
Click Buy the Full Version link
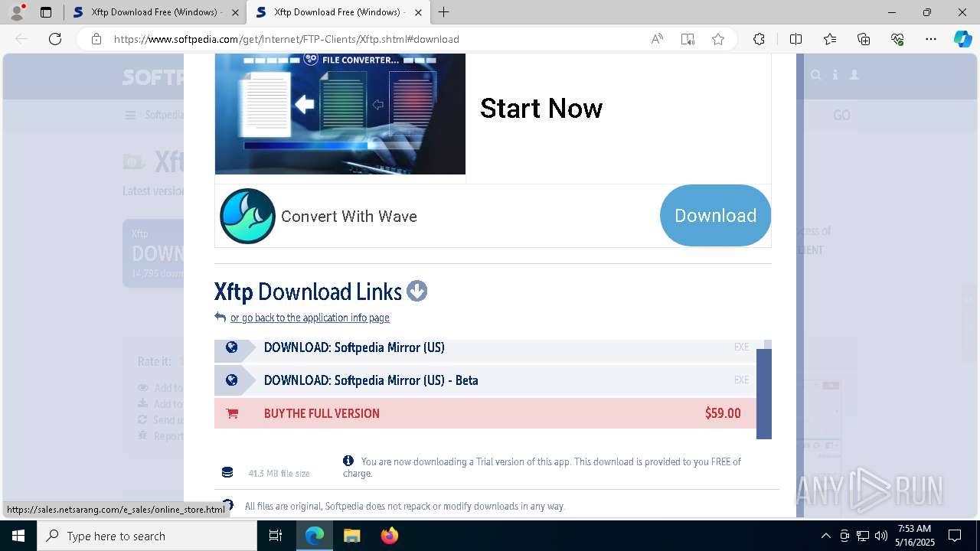322,413
